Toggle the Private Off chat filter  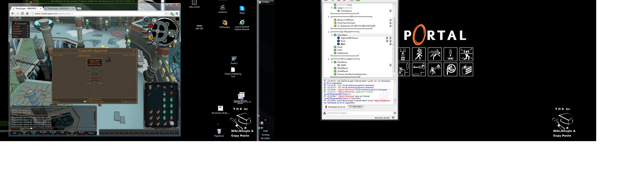point(43,133)
